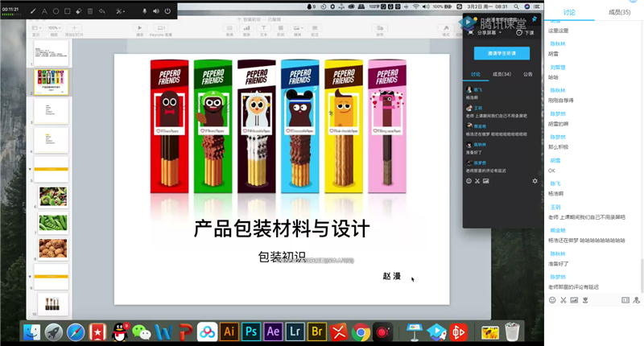Toggle the pin icon on the class panel
644x346 pixels.
(534, 19)
